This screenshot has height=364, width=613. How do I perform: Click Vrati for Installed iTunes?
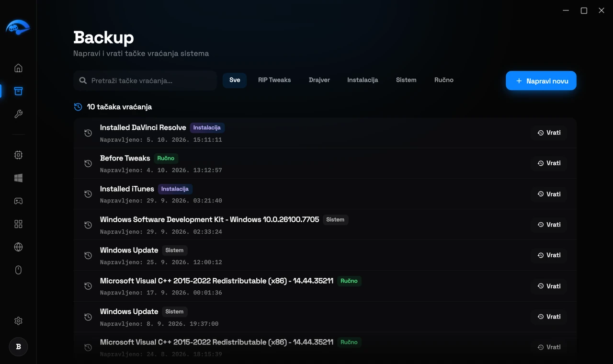(549, 194)
